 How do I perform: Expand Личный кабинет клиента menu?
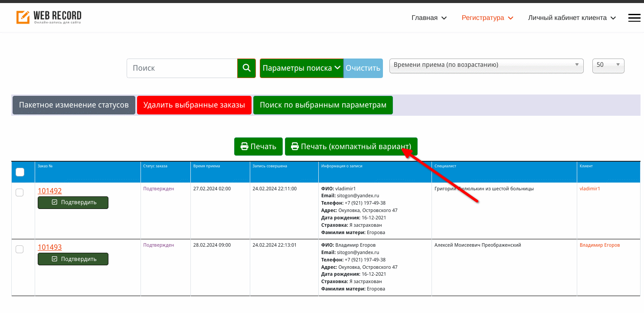pos(572,18)
